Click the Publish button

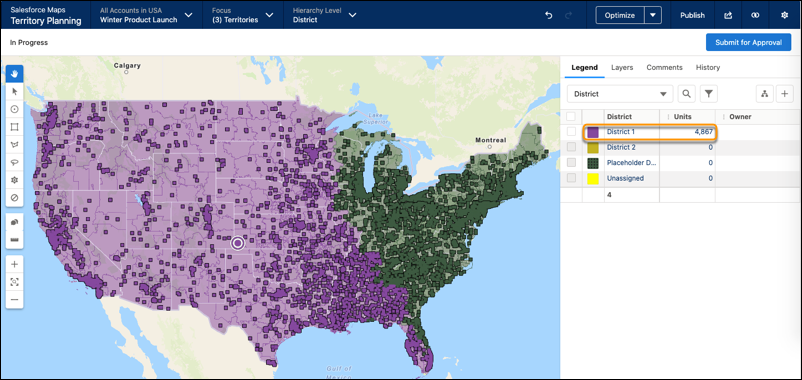tap(692, 15)
